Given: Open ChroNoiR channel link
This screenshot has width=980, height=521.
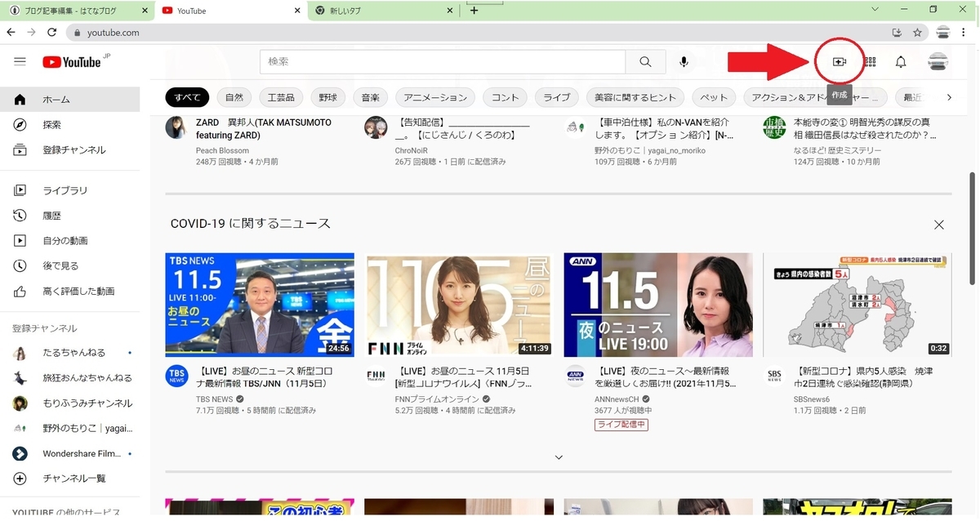Looking at the screenshot, I should (x=413, y=151).
